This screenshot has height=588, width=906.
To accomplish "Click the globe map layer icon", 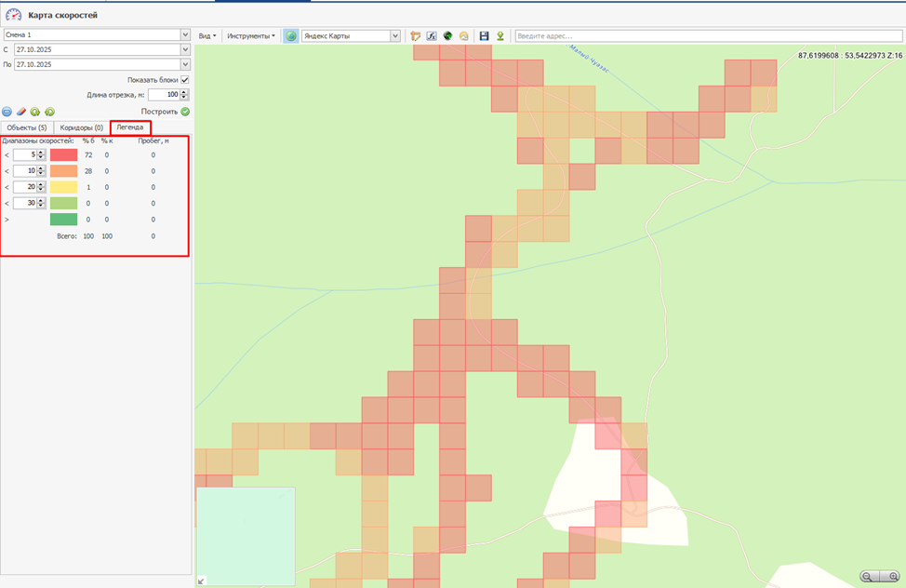I will pos(291,35).
